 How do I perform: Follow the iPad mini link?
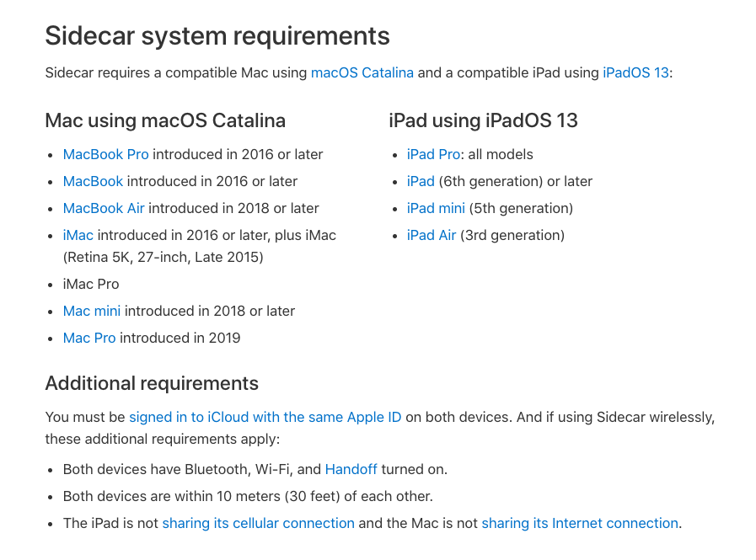click(x=436, y=208)
